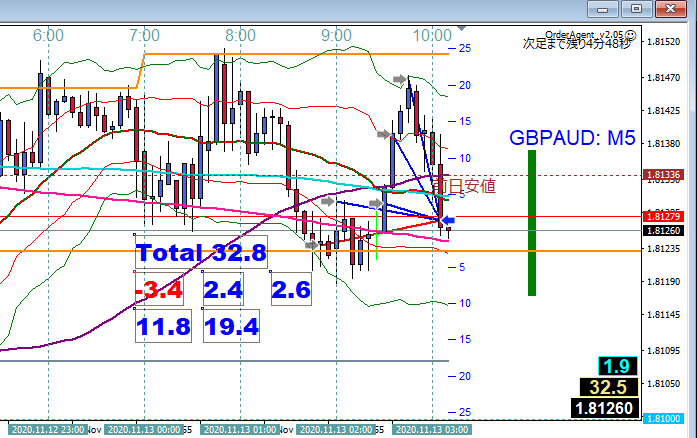Click the 10:00 hour label at top
The width and height of the screenshot is (697, 438).
[x=432, y=36]
